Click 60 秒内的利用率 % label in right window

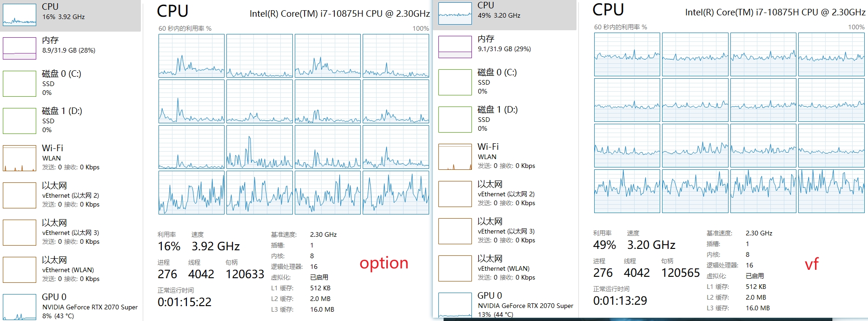621,27
